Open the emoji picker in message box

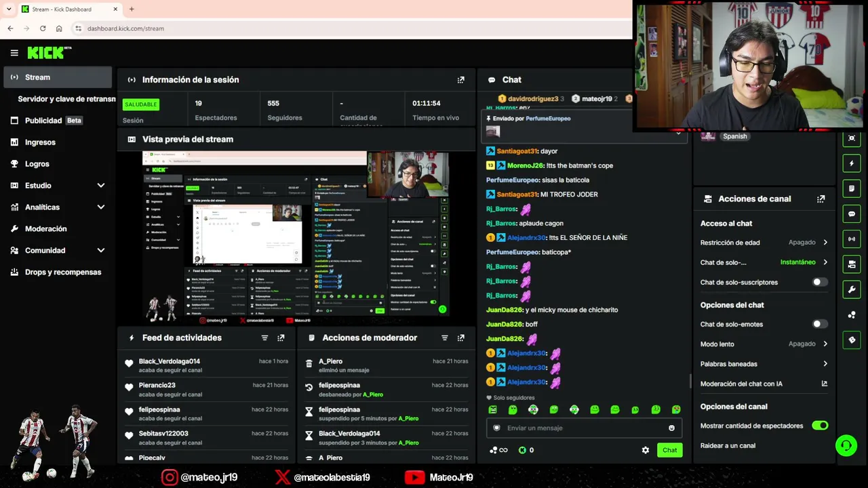(x=671, y=428)
